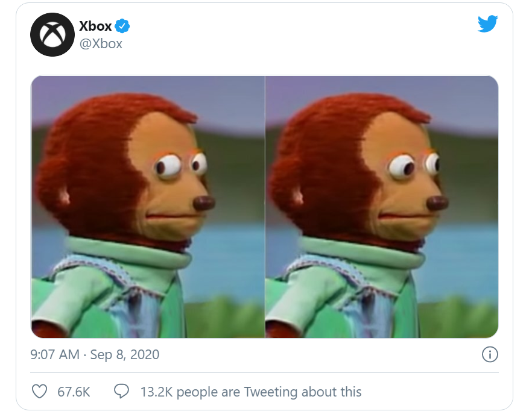Click the Xbox profile avatar logo

point(52,35)
